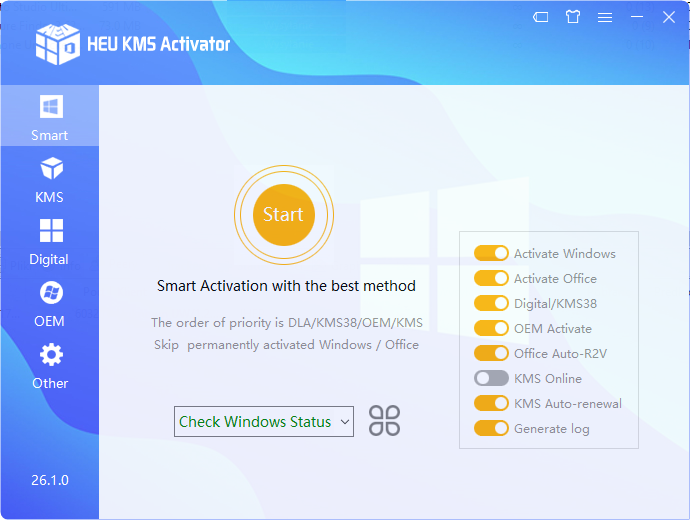Toggle KMS Auto-renewal switch
This screenshot has width=690, height=520.
click(491, 403)
